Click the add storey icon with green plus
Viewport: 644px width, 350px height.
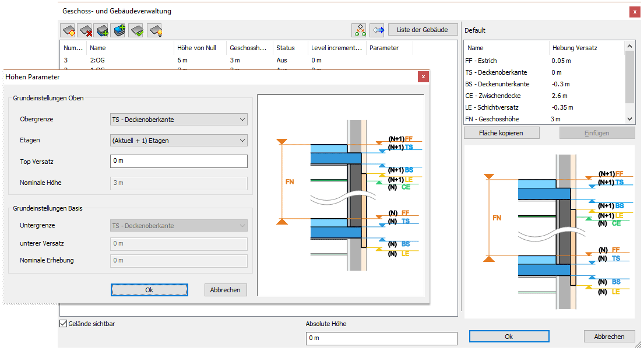[102, 30]
